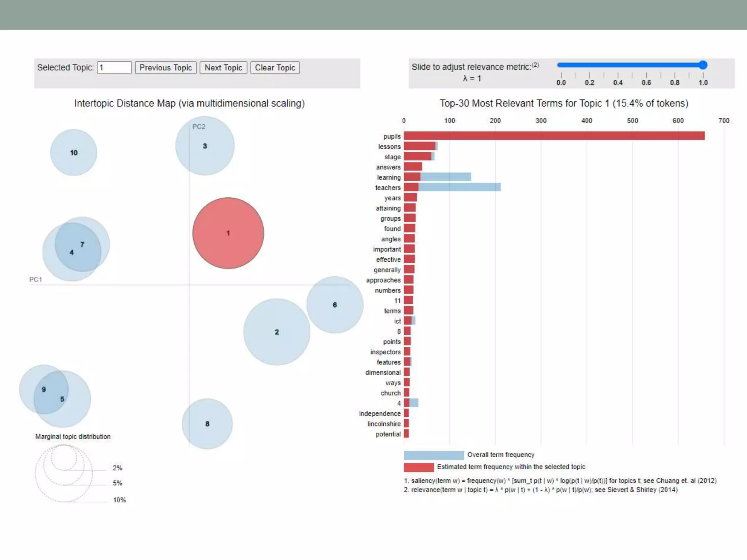Select topic circle 10 on the map
The width and height of the screenshot is (747, 560).
point(74,153)
